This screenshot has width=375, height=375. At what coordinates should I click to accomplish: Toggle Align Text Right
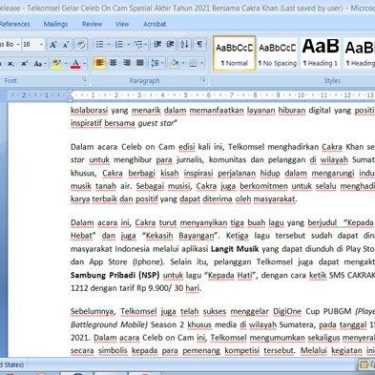click(127, 63)
